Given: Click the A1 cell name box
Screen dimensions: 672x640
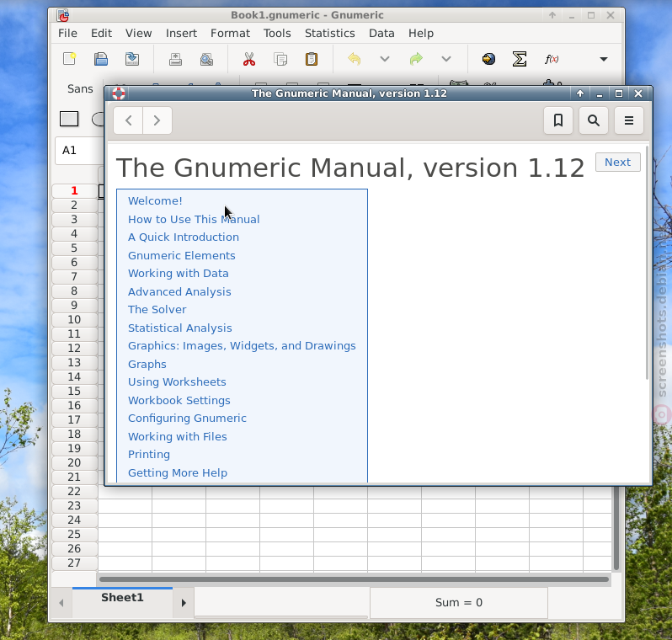Looking at the screenshot, I should (80, 151).
